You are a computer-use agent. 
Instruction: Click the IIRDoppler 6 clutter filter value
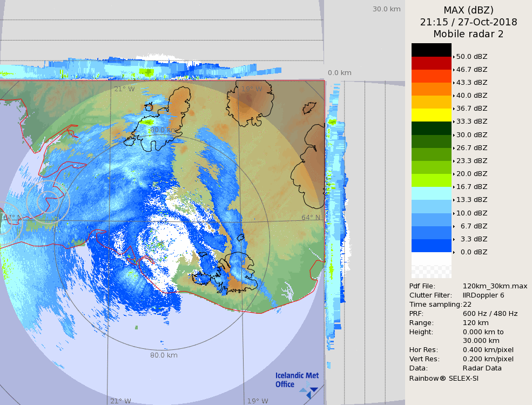coord(483,295)
